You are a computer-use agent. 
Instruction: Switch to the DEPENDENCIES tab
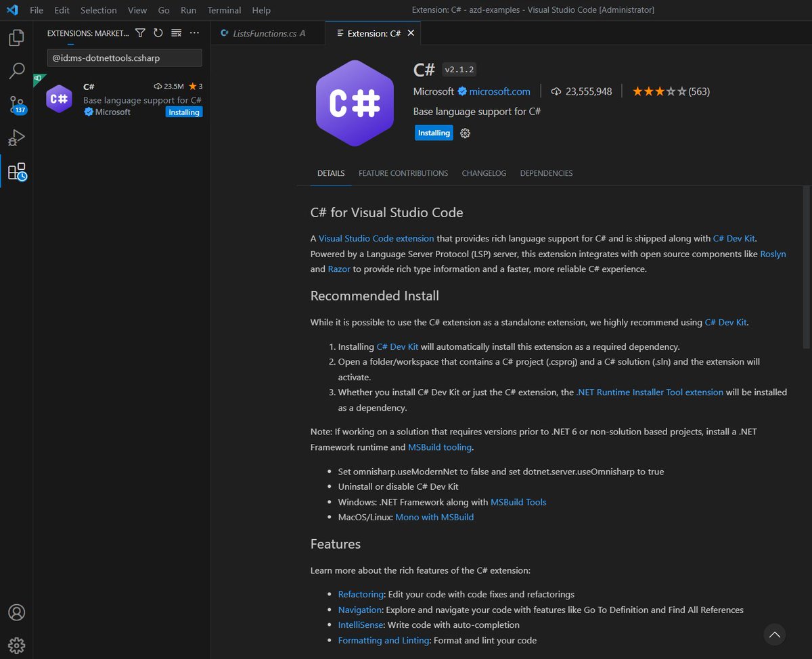546,173
